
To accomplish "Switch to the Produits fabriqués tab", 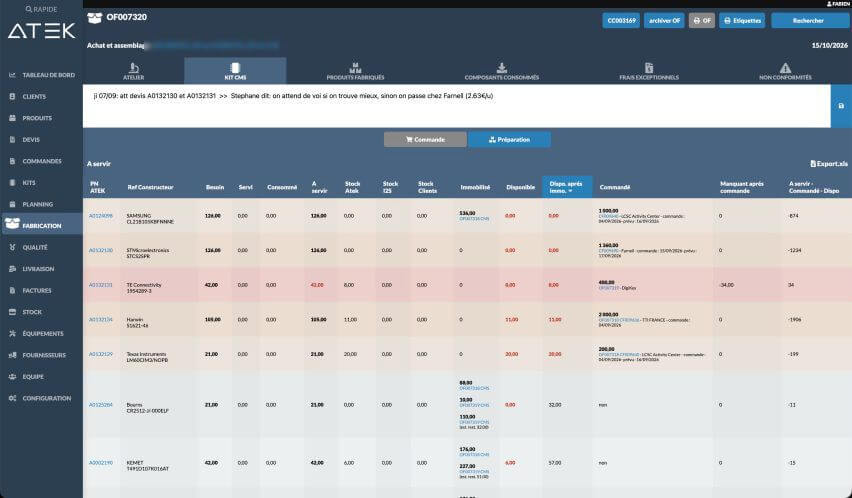I will click(x=355, y=71).
